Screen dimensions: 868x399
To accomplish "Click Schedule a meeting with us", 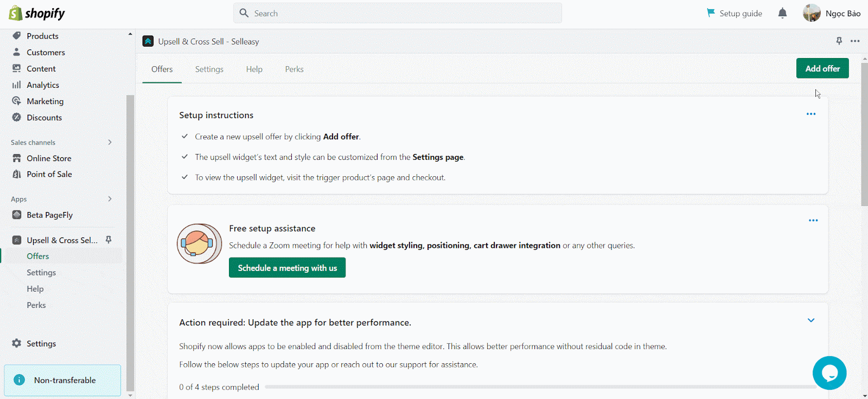I will tap(287, 268).
